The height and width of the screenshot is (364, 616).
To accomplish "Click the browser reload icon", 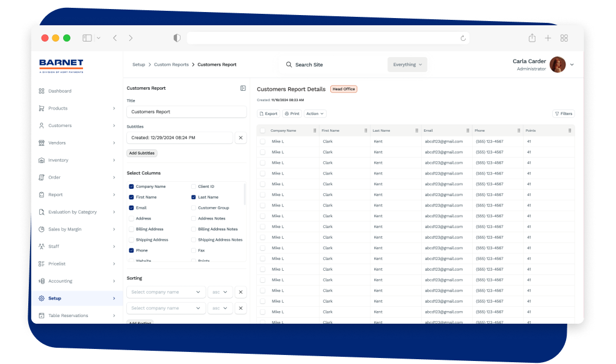I will coord(463,38).
